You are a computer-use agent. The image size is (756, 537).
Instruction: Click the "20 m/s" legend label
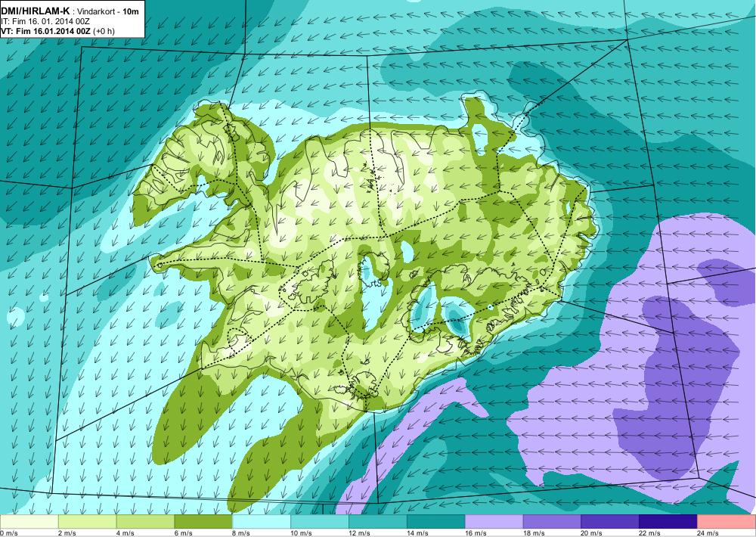(593, 533)
